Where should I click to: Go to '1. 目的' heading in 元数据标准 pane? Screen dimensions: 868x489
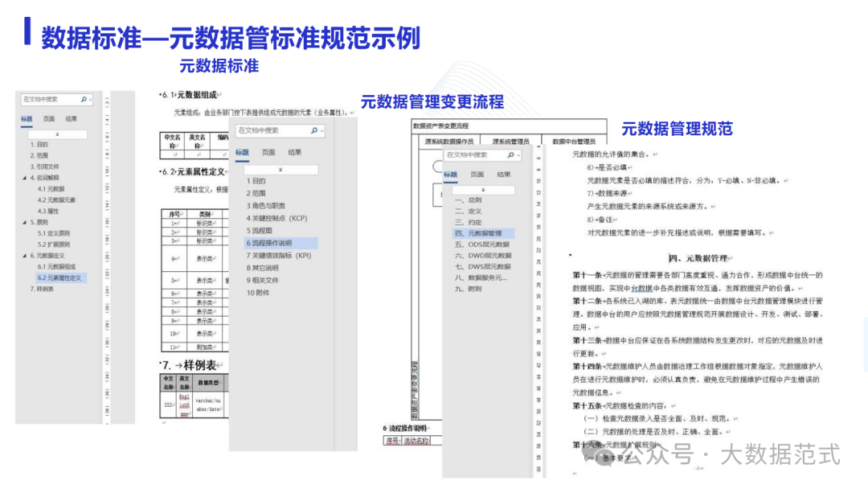(39, 145)
